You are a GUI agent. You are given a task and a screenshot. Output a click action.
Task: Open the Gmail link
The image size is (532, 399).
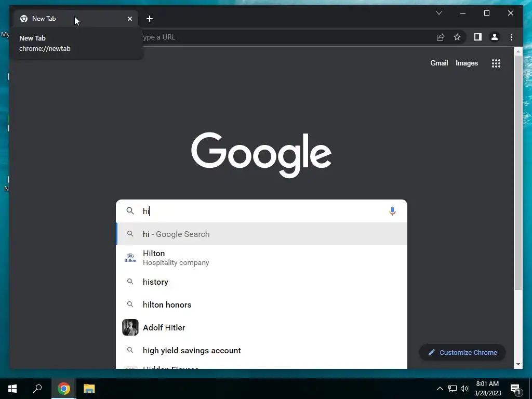tap(439, 63)
